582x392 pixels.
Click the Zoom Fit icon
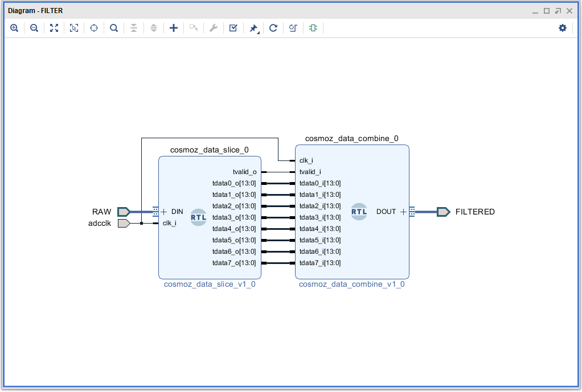[x=54, y=28]
